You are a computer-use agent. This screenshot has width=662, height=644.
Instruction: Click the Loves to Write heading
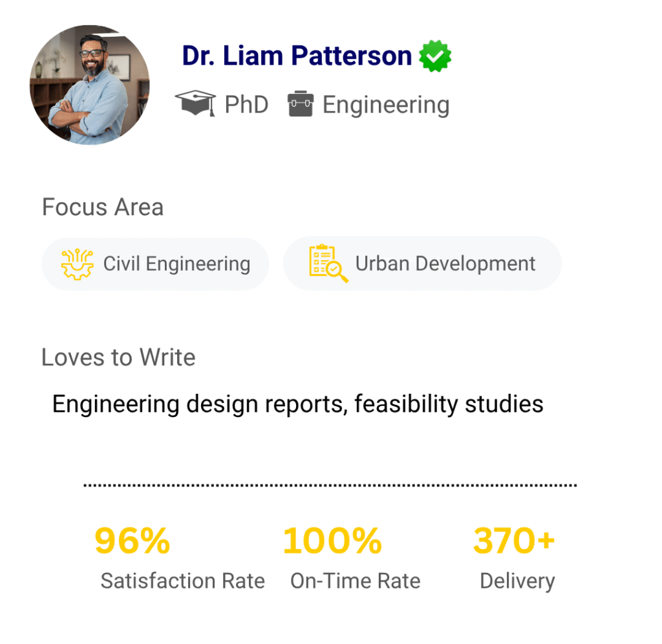118,357
